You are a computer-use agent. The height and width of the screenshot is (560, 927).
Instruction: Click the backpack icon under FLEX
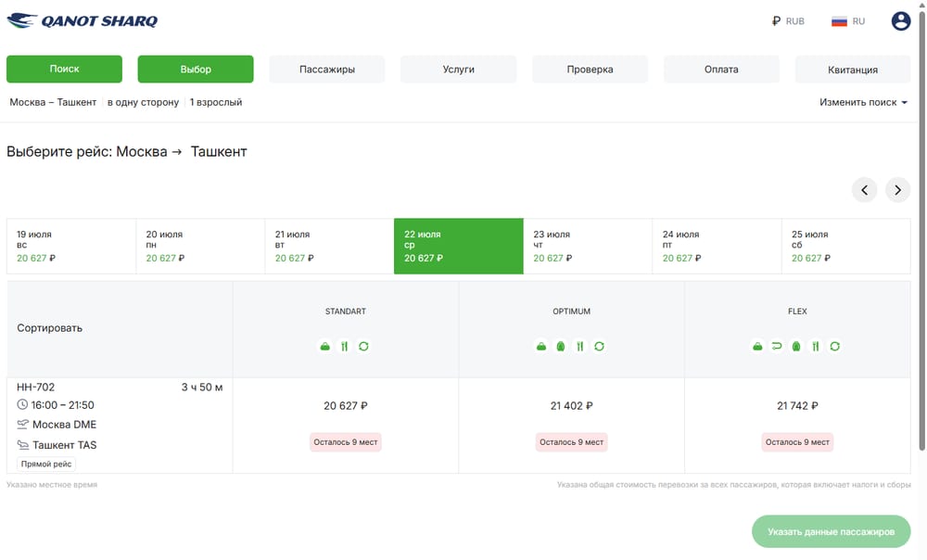click(796, 347)
